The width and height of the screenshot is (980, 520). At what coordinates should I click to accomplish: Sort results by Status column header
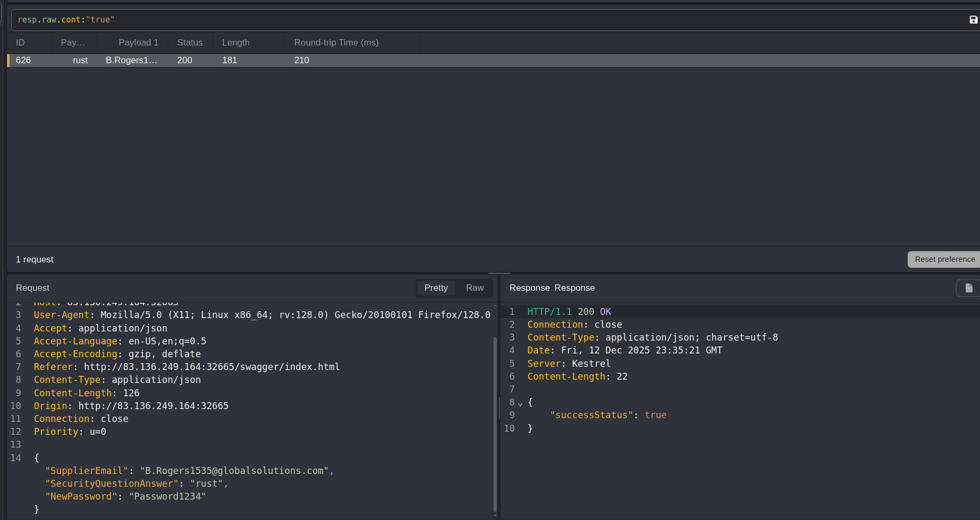pyautogui.click(x=190, y=43)
